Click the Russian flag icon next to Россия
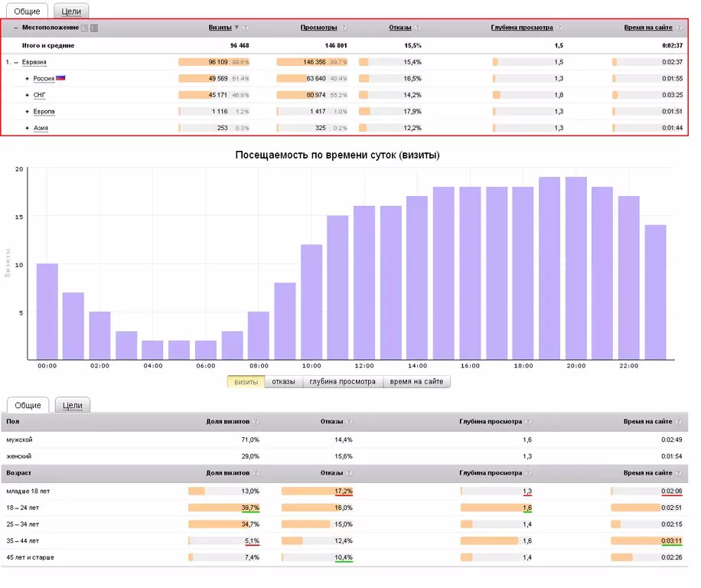This screenshot has height=588, width=701. pos(60,78)
